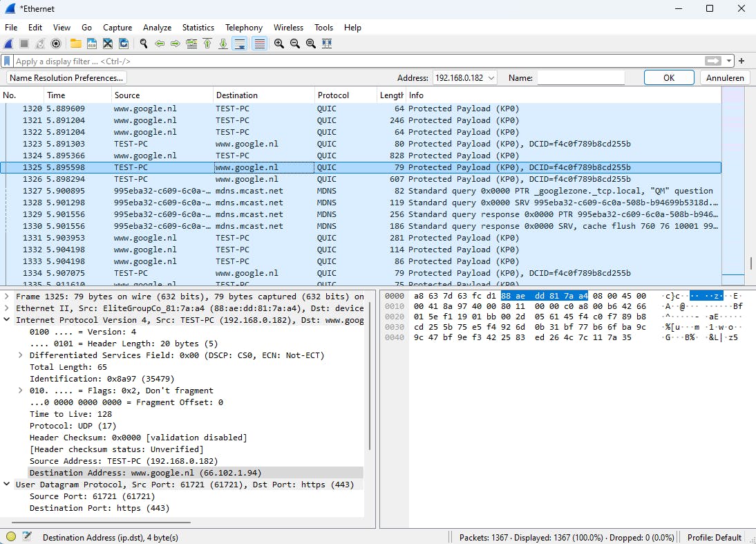Click the Name input field
Screen dimensions: 756x544
point(580,78)
